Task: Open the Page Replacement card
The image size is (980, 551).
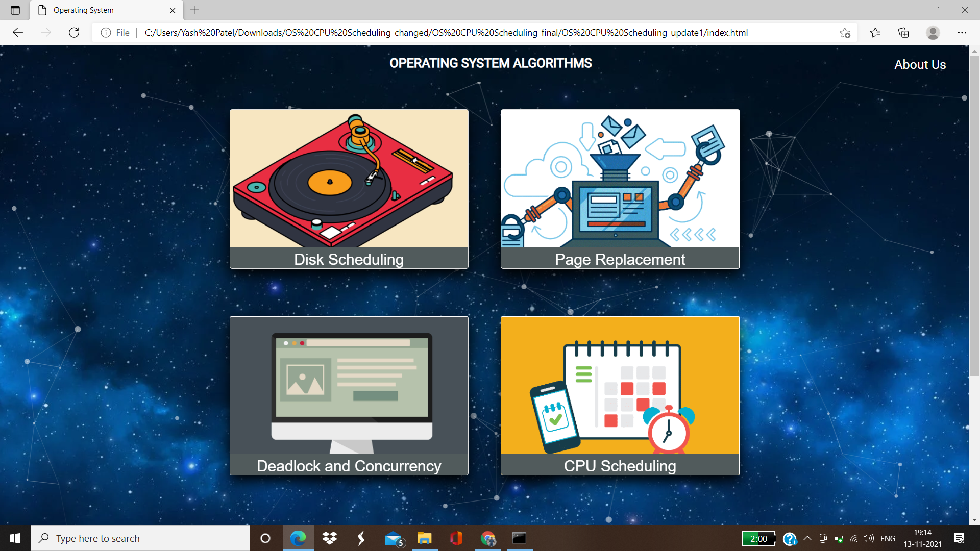Action: click(x=620, y=189)
